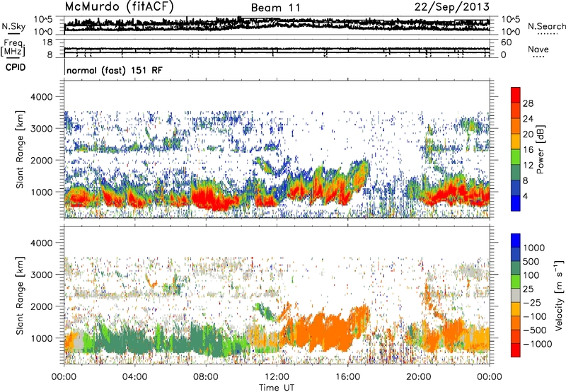Click the '04:00' time tick label
This screenshot has width=566, height=392.
point(134,377)
